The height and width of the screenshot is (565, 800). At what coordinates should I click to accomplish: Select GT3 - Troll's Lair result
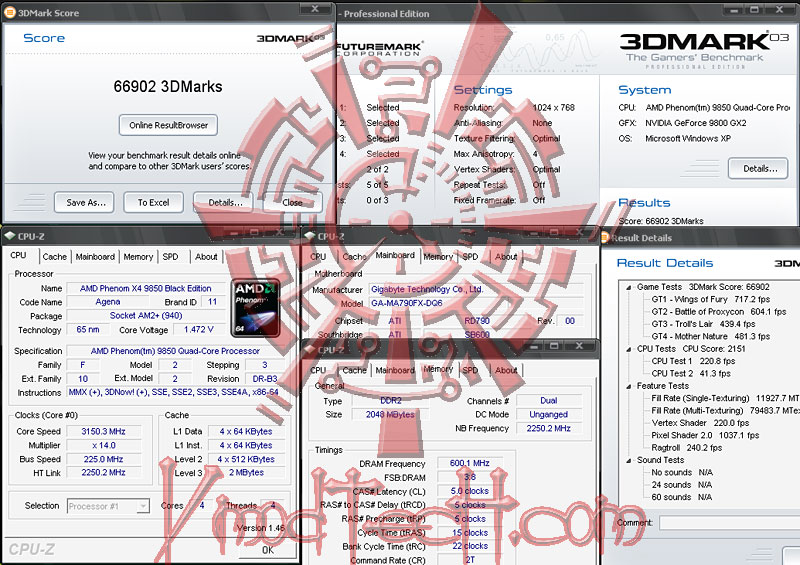click(703, 324)
